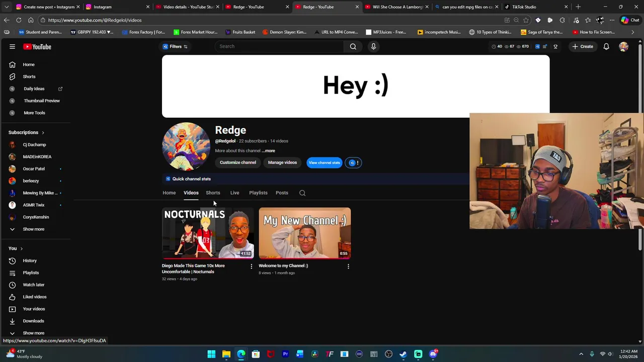Screen dimensions: 644x362
Task: Click Manage videos button
Action: (x=282, y=162)
